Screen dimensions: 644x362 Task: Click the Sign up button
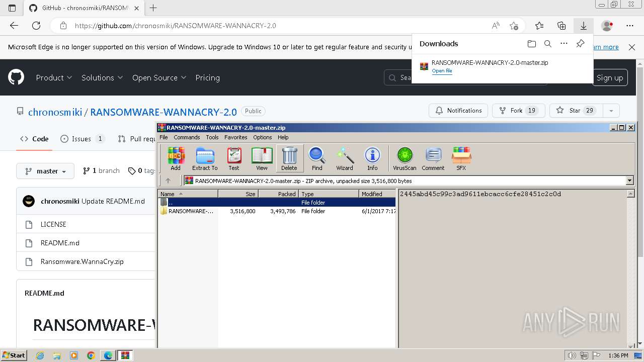pos(610,77)
